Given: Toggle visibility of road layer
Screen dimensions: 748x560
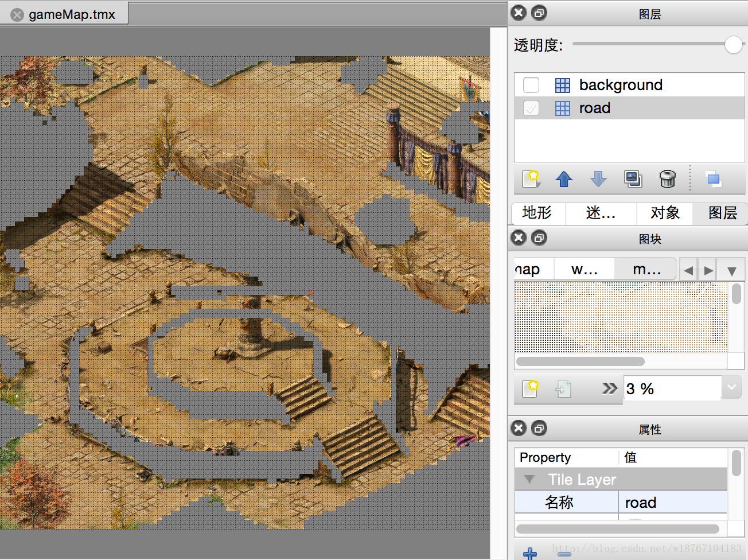Looking at the screenshot, I should click(531, 108).
